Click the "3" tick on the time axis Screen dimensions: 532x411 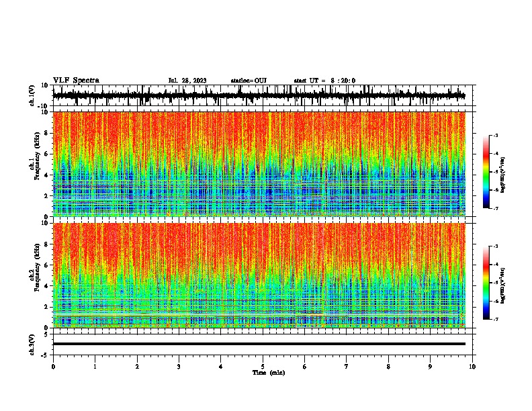pyautogui.click(x=179, y=367)
